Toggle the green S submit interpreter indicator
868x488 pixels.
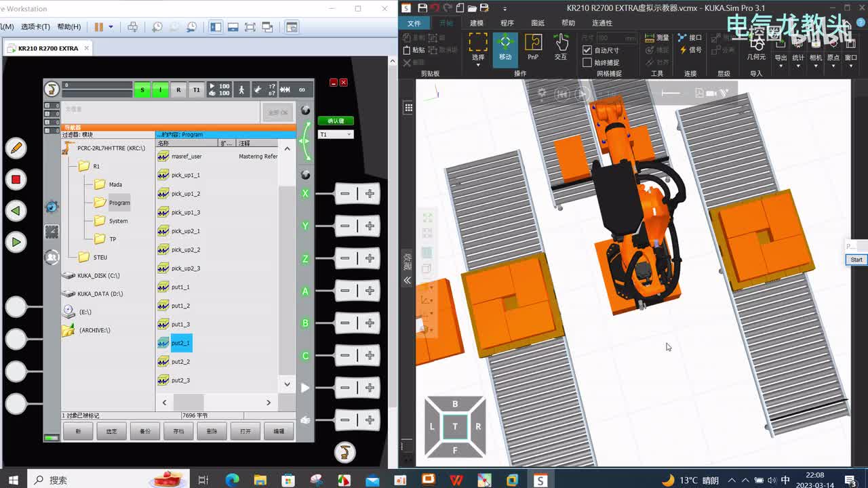tap(142, 89)
